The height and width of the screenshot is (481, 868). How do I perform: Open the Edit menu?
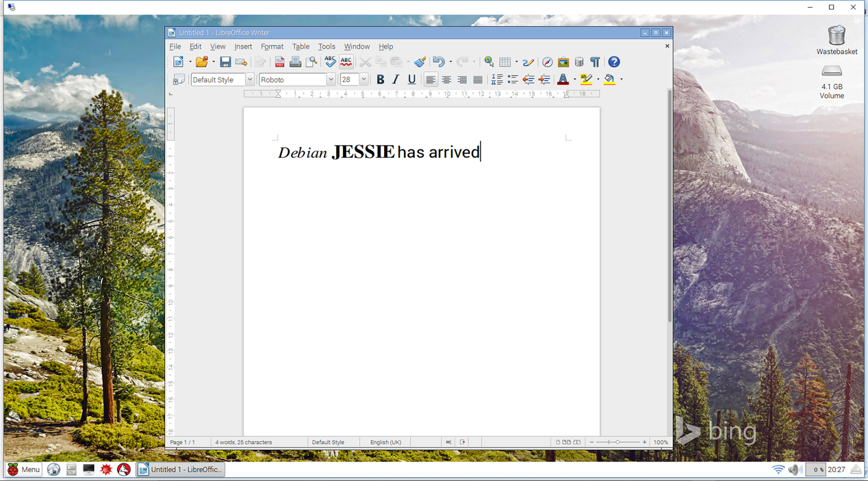click(195, 47)
